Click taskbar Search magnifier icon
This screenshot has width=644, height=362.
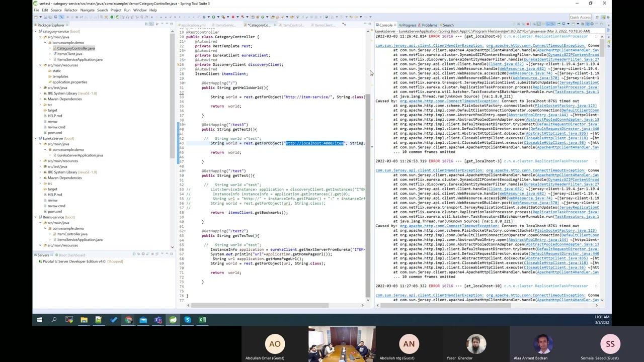click(54, 320)
